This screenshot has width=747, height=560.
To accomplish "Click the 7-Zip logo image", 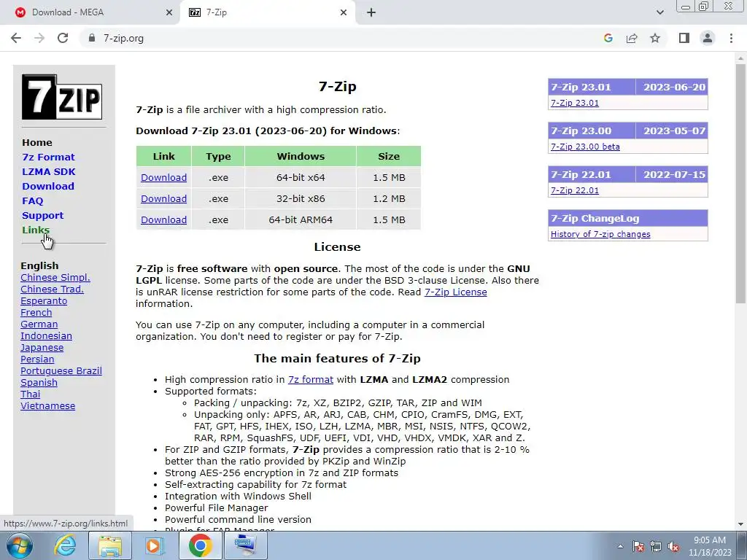I will tap(62, 97).
